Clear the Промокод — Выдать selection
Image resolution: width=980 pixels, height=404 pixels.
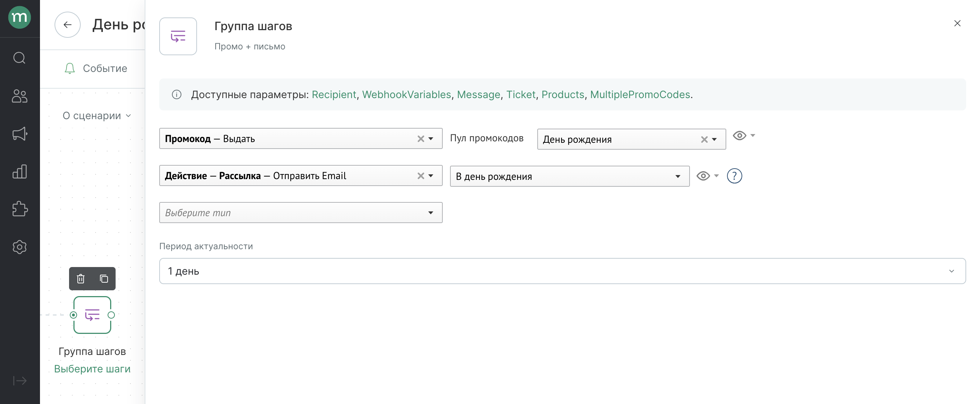420,139
